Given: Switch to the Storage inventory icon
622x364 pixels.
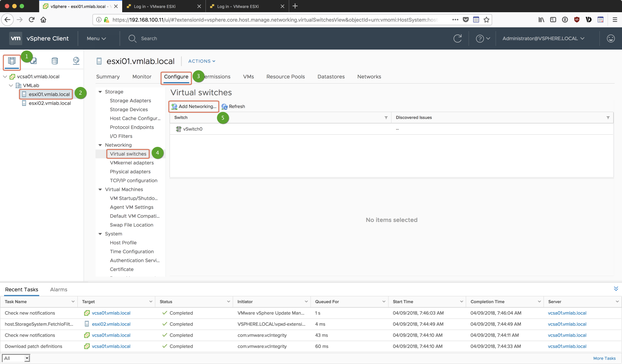Looking at the screenshot, I should point(55,61).
